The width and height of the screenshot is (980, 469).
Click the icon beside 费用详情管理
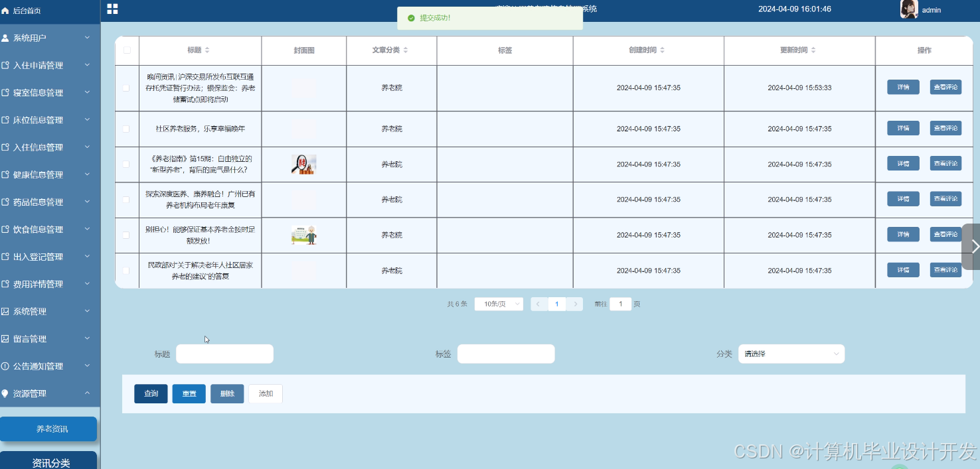click(5, 284)
